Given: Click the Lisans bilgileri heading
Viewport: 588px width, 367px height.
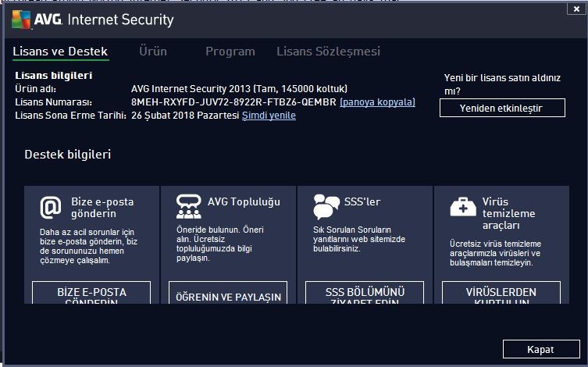Looking at the screenshot, I should [x=54, y=75].
